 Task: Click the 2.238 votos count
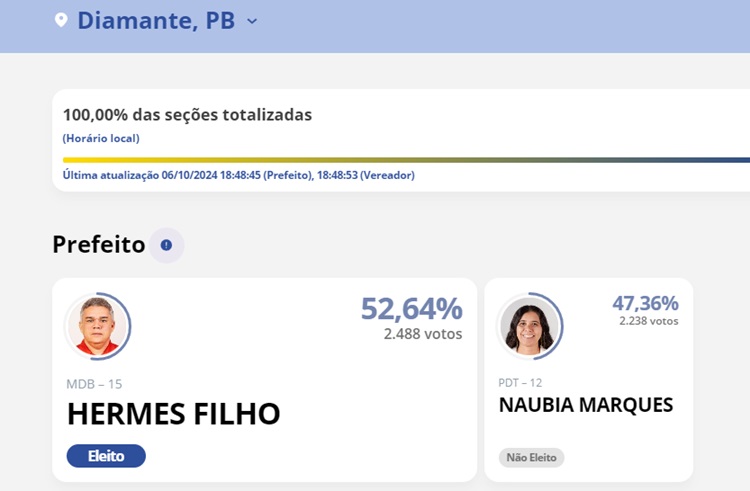[649, 321]
